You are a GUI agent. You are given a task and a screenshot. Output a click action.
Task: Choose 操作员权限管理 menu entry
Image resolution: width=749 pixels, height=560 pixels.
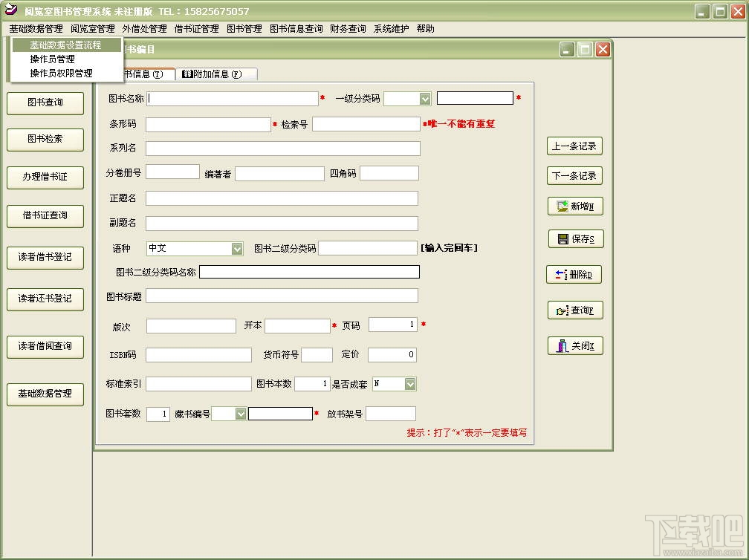[x=61, y=73]
